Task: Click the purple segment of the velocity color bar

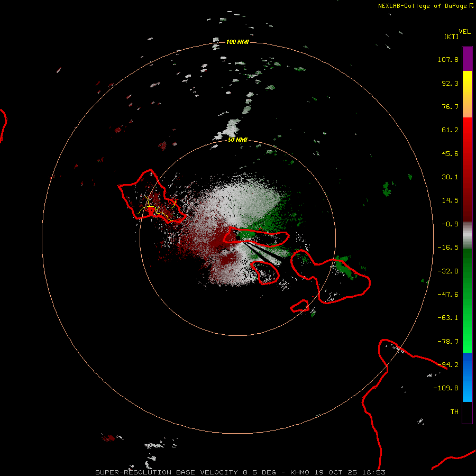Action: click(467, 59)
